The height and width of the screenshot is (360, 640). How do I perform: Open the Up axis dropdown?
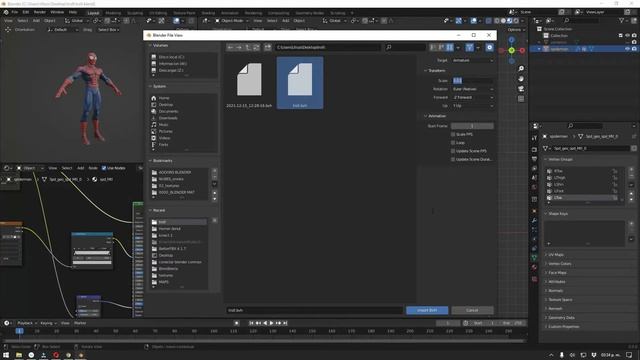473,106
